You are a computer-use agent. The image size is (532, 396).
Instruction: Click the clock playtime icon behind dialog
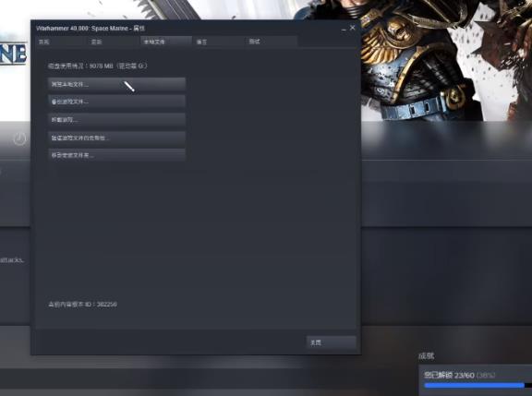19,139
